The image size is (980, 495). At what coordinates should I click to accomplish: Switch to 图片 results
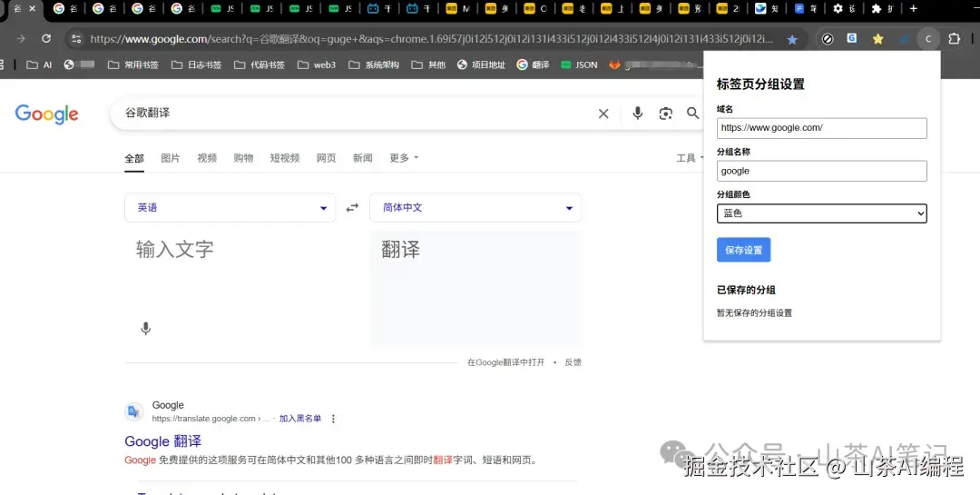(170, 158)
